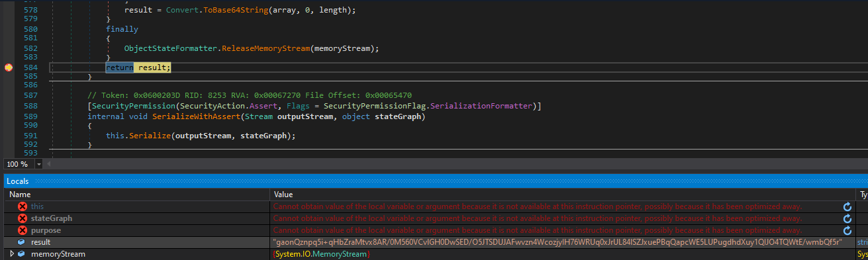Click the error value in the 'this' row
Viewport: 868px width, 260px height.
pyautogui.click(x=537, y=206)
